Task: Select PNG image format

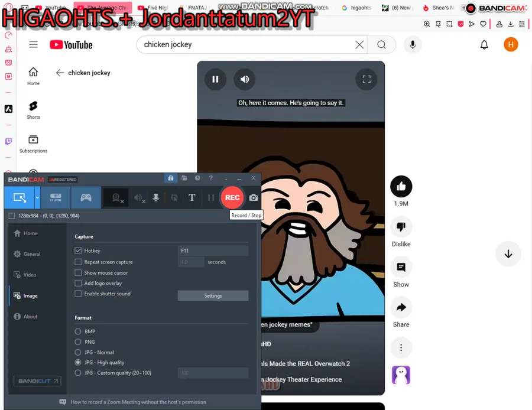Action: click(78, 342)
